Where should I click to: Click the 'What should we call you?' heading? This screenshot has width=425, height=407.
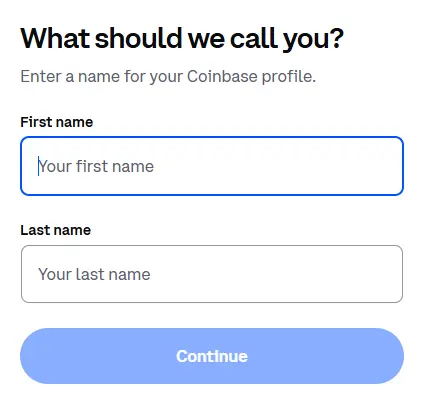tap(182, 39)
